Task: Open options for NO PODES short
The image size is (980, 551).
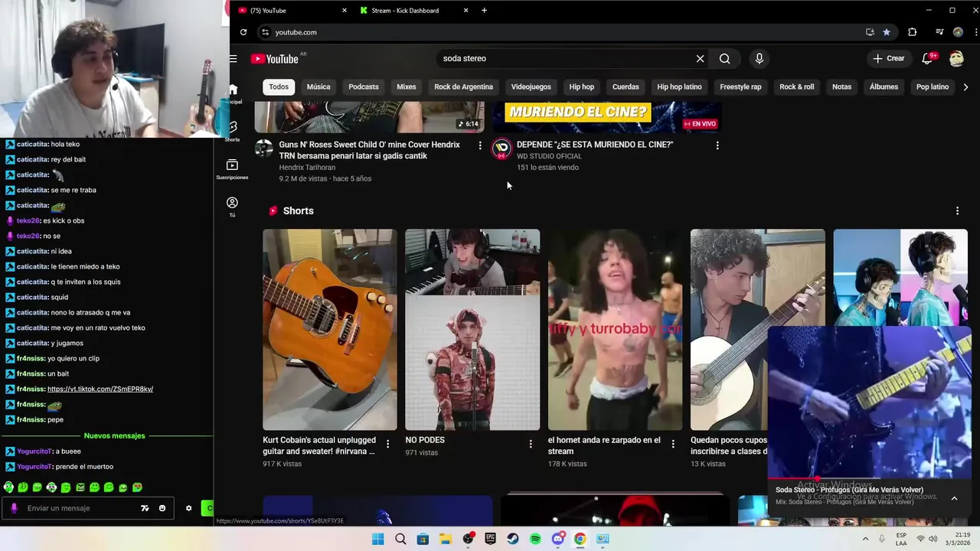Action: click(531, 444)
